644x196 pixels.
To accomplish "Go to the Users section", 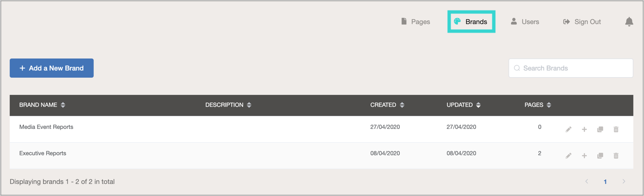I will tap(525, 22).
